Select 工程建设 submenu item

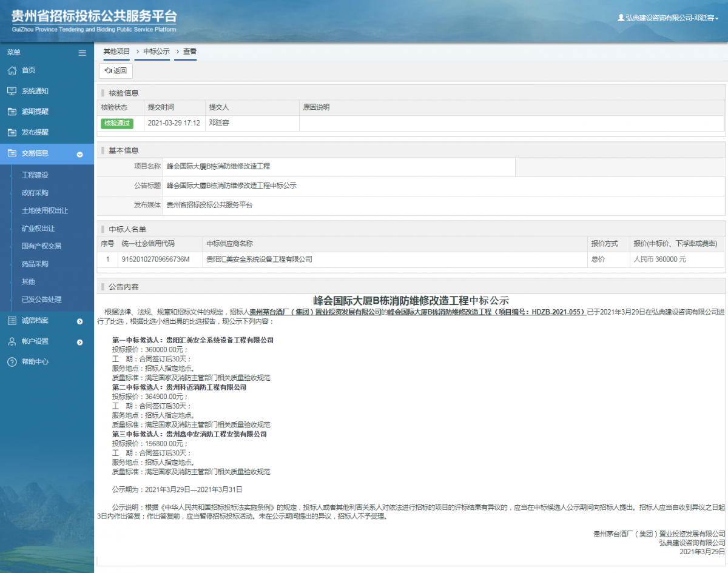[x=35, y=175]
